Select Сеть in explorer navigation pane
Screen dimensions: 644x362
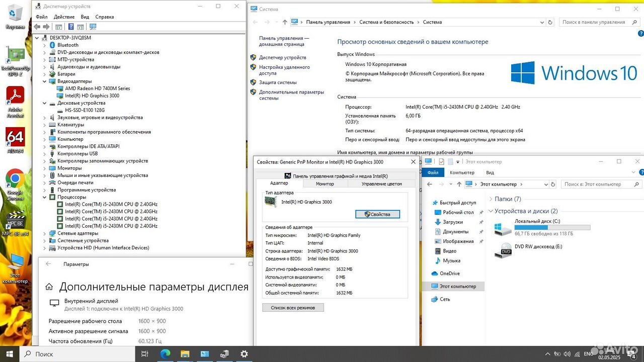tap(445, 299)
